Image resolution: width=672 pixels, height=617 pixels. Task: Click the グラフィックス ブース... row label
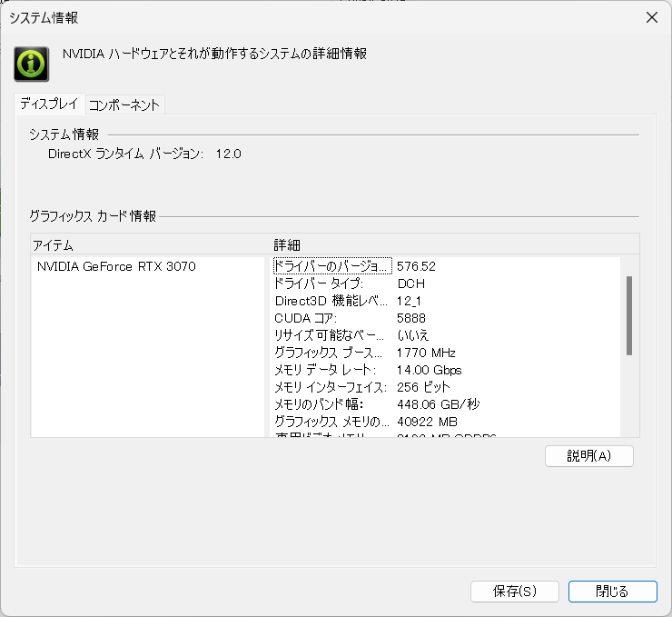click(x=329, y=353)
